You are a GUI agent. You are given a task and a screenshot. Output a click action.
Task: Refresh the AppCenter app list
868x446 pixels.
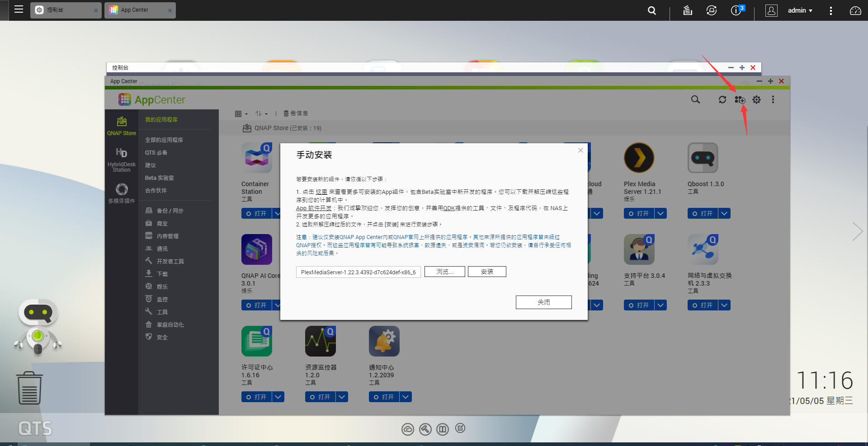(x=722, y=100)
